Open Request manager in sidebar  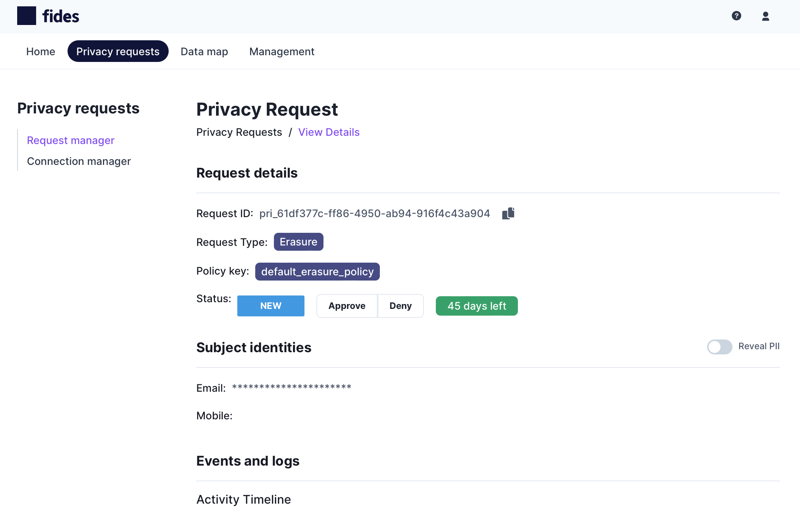(x=71, y=140)
